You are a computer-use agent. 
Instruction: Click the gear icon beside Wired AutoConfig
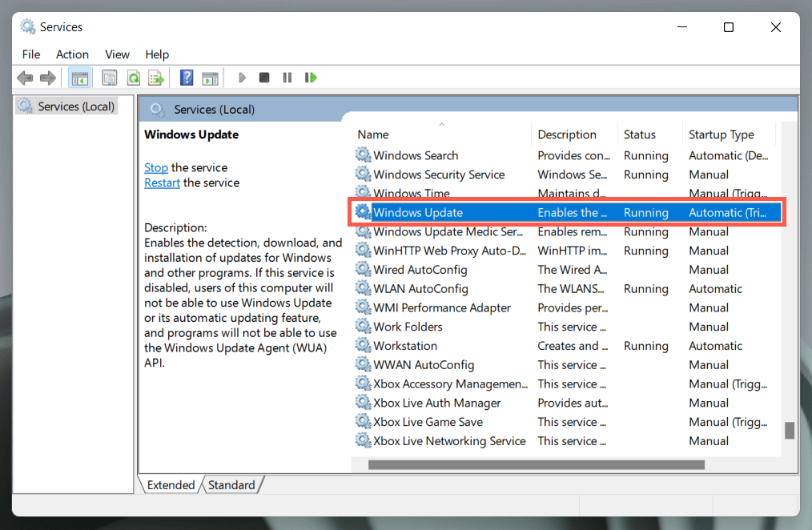point(363,269)
